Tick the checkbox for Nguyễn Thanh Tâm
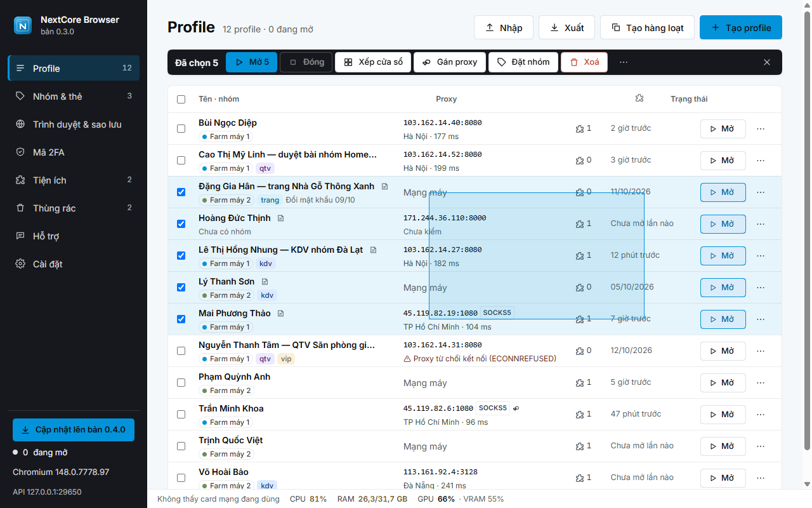Image resolution: width=812 pixels, height=508 pixels. click(181, 351)
